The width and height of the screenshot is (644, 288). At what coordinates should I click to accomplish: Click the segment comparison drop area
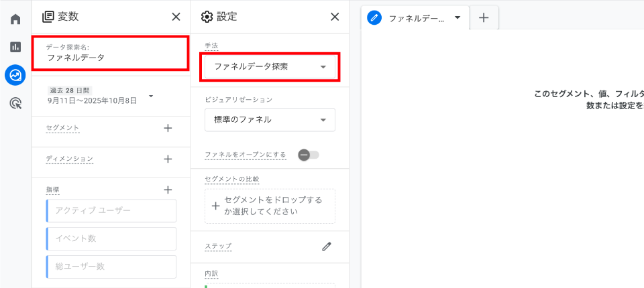pos(270,206)
